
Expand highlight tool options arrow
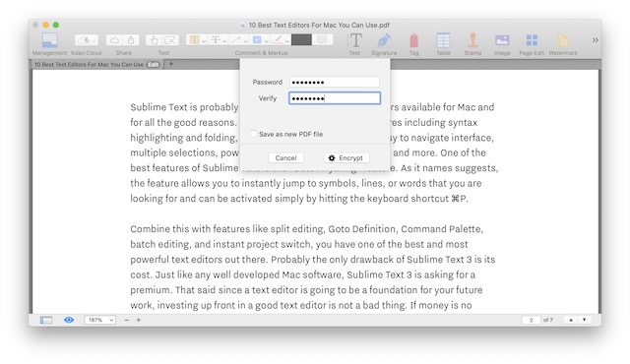(204, 41)
